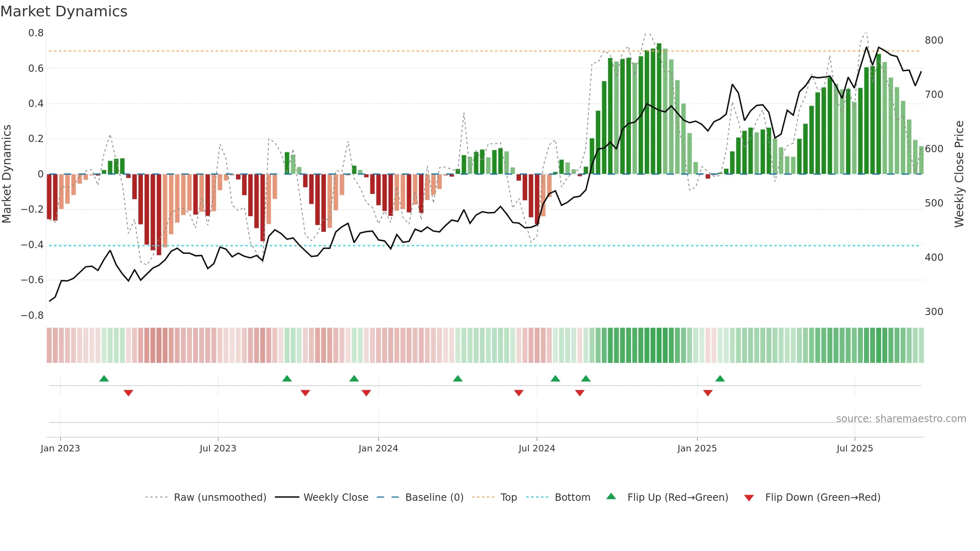Toggle the Flip Down (Green→Red) legend entry
Image resolution: width=980 pixels, height=551 pixels.
tap(812, 498)
